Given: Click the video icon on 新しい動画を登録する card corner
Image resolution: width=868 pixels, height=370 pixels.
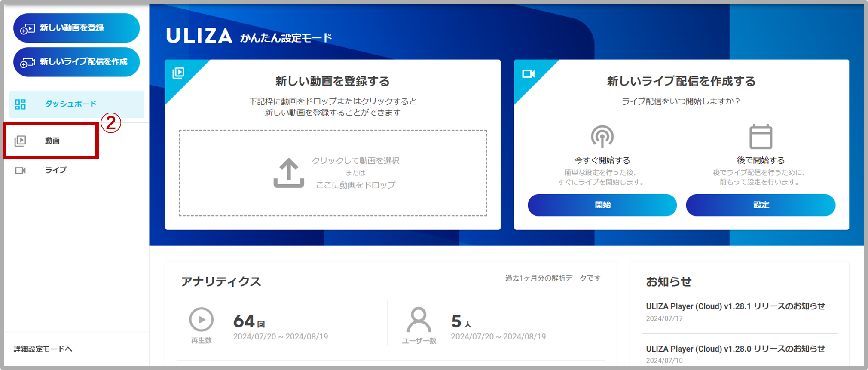Looking at the screenshot, I should [x=178, y=73].
